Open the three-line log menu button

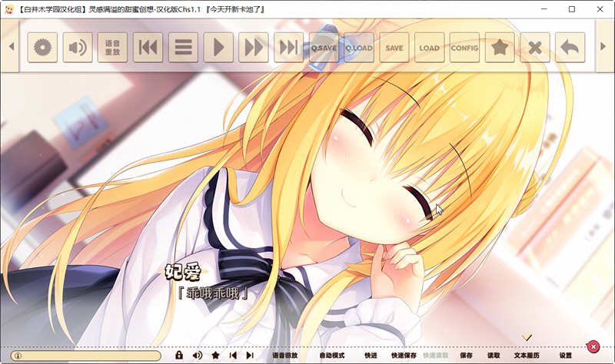click(x=183, y=48)
